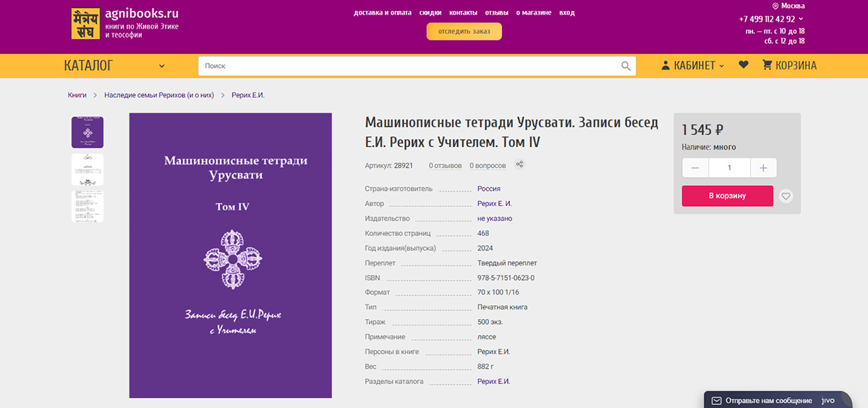
Task: Go to the Контакты menu item
Action: (463, 13)
